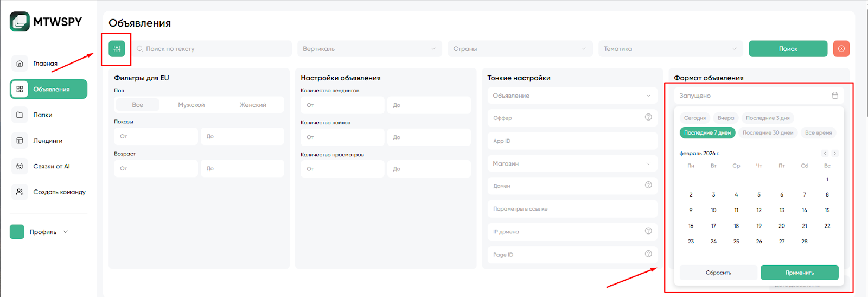868x297 pixels.
Task: Select day 15 in the calendar
Action: click(827, 210)
